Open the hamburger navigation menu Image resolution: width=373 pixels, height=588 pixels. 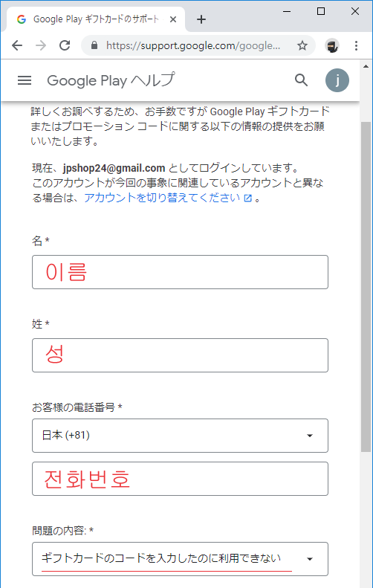pos(25,80)
